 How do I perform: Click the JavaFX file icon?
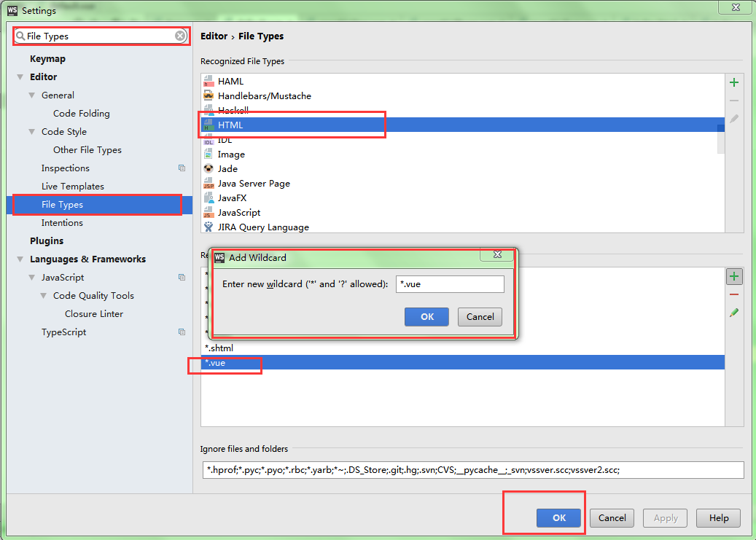(x=209, y=197)
